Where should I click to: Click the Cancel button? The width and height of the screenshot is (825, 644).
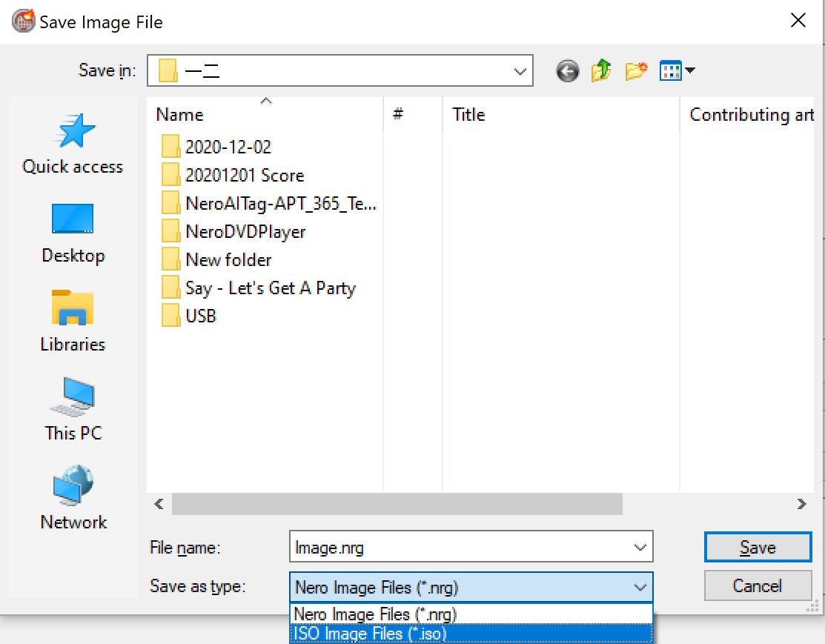pyautogui.click(x=758, y=585)
